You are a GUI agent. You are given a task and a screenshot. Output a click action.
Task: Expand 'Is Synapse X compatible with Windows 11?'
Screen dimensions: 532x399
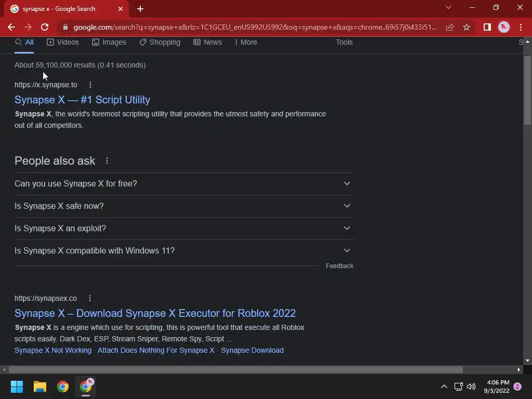[183, 251]
